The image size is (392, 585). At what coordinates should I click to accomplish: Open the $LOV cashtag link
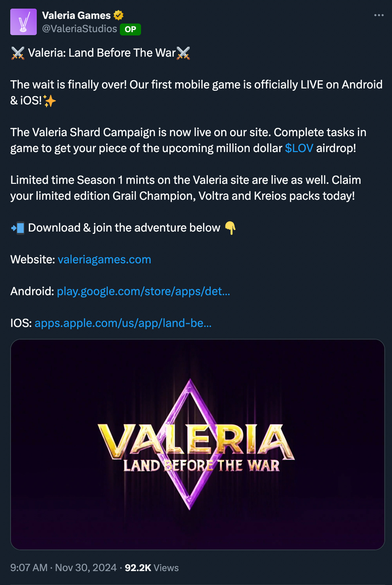[x=299, y=148]
